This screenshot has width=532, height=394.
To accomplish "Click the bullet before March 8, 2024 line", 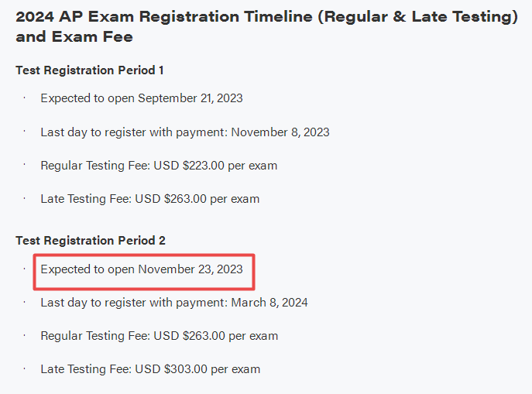I will click(x=25, y=301).
